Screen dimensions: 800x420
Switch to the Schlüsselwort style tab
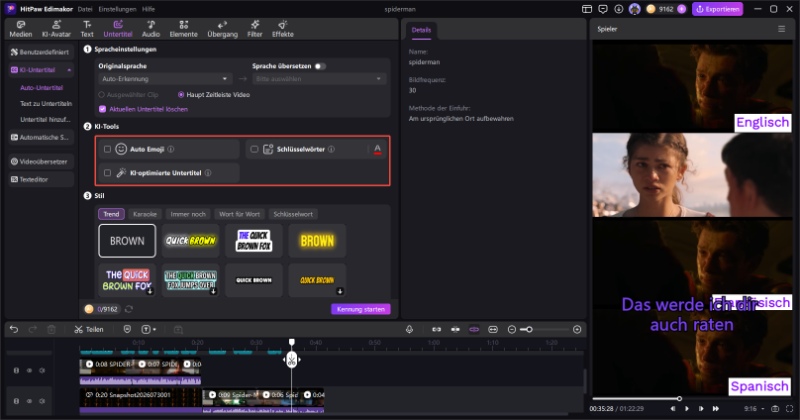click(293, 214)
